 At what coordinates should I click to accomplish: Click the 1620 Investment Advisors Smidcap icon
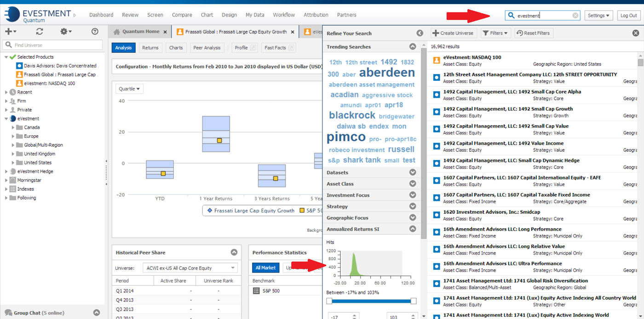coord(437,215)
